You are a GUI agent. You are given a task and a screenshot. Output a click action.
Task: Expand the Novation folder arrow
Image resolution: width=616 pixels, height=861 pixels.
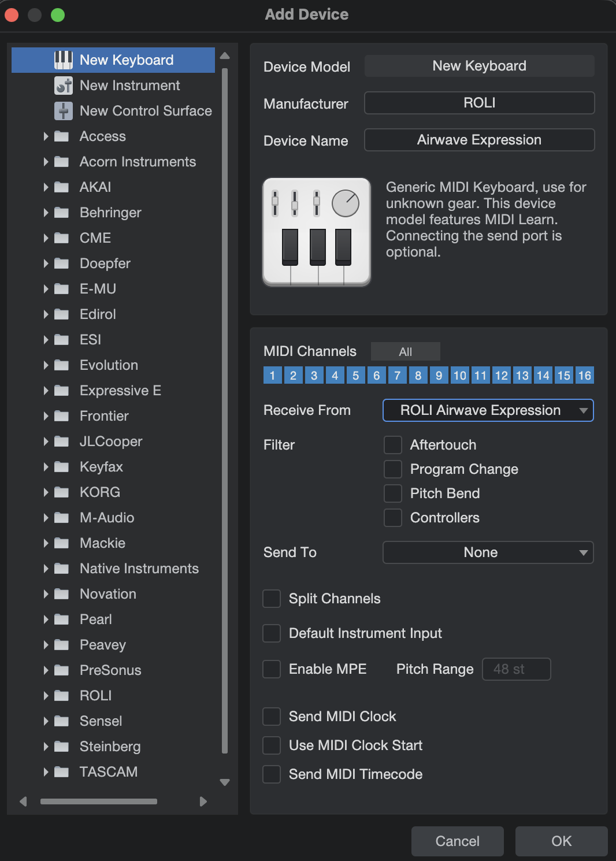pos(46,594)
